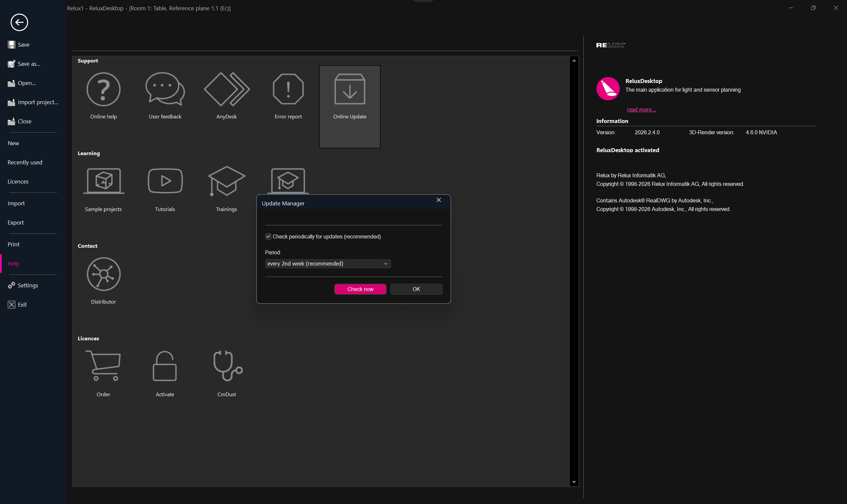Click the Save icon in sidebar
The image size is (847, 504).
12,45
